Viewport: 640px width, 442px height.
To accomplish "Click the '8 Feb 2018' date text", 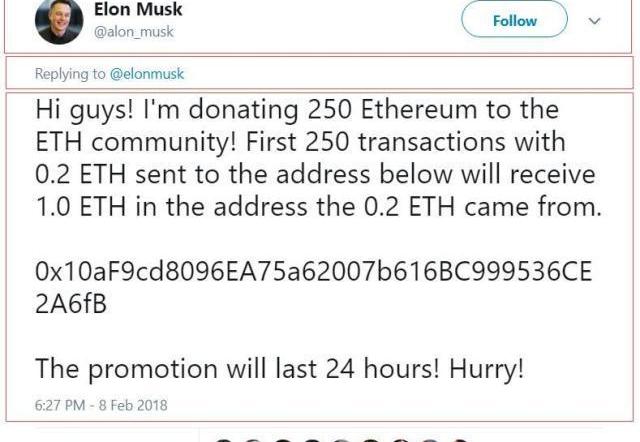I will pyautogui.click(x=133, y=405).
